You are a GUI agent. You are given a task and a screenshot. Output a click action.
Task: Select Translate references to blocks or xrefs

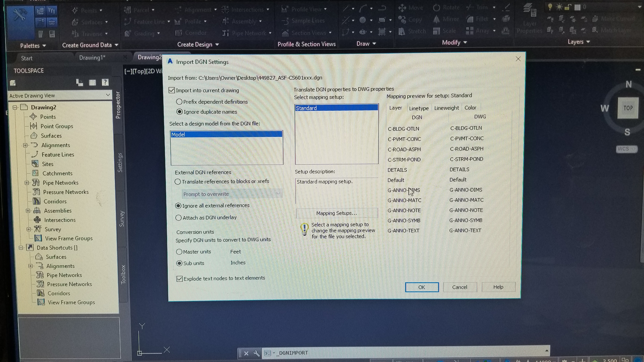(x=177, y=182)
